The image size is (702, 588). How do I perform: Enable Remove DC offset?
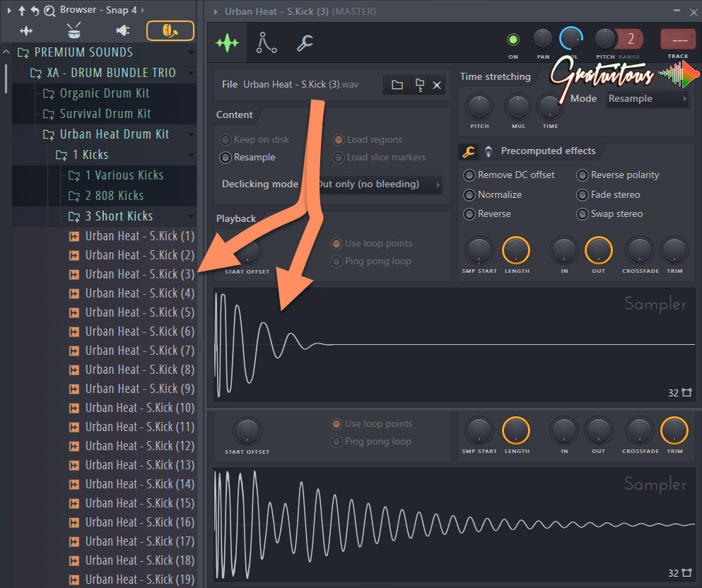point(510,175)
